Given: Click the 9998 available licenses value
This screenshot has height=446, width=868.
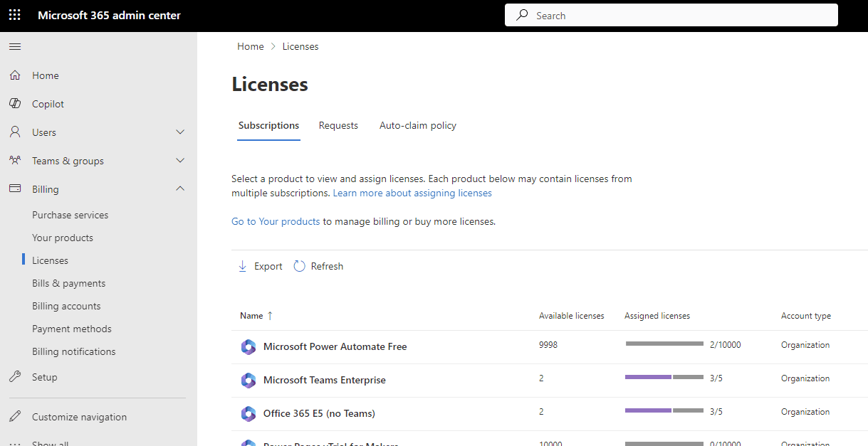Looking at the screenshot, I should click(548, 345).
